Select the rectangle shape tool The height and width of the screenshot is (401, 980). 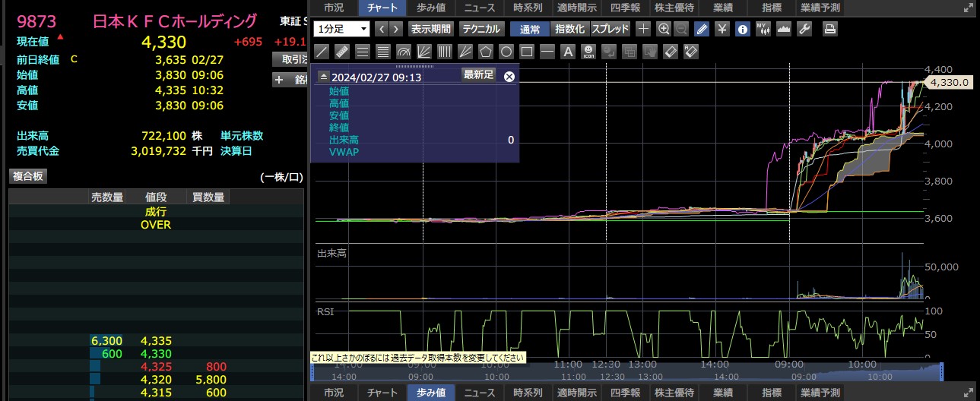click(526, 52)
